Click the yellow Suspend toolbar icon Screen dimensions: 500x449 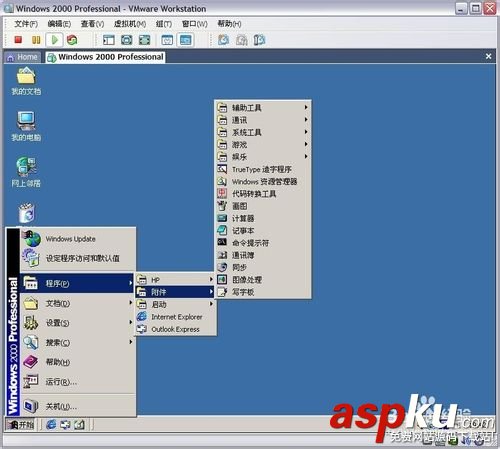tap(36, 40)
